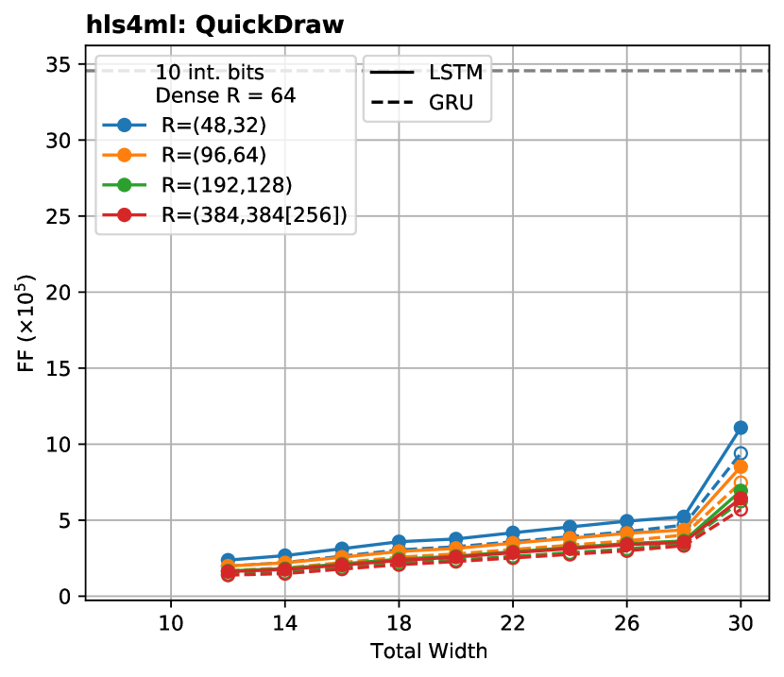Click the solid blue data point at width 12
784x677 pixels.
[x=228, y=560]
